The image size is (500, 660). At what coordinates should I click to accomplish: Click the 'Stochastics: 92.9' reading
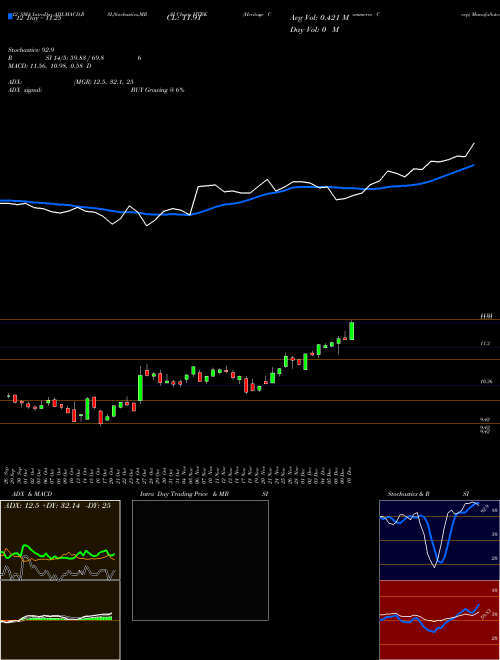click(31, 50)
